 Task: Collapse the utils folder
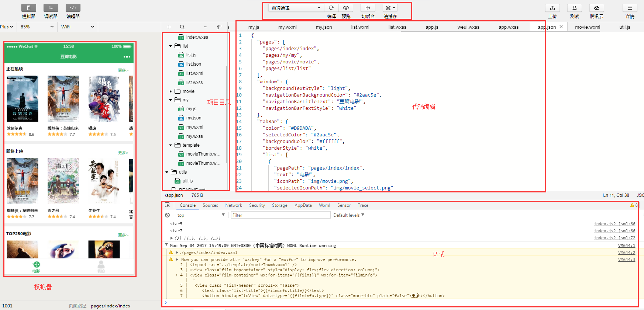coord(167,172)
